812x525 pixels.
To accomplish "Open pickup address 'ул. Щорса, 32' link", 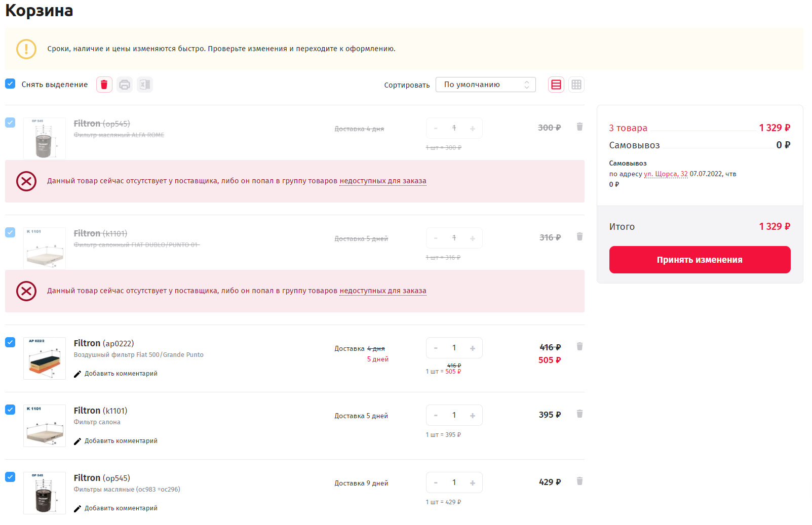I will tap(666, 174).
